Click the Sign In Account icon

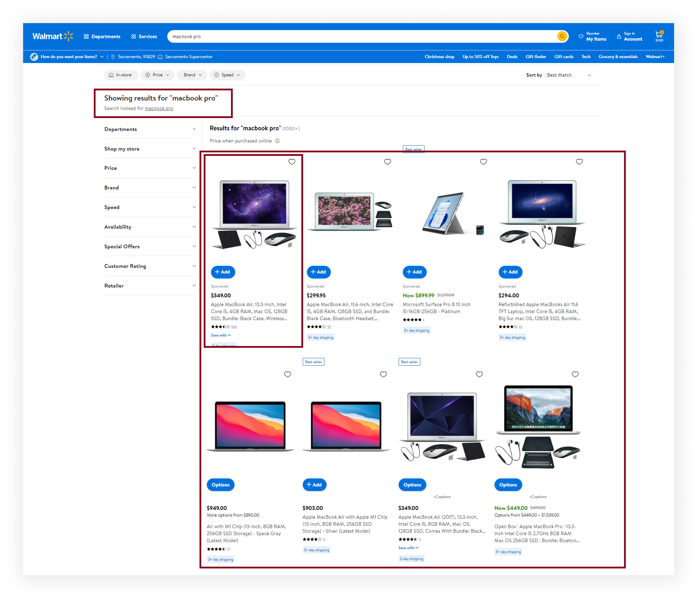click(x=619, y=36)
